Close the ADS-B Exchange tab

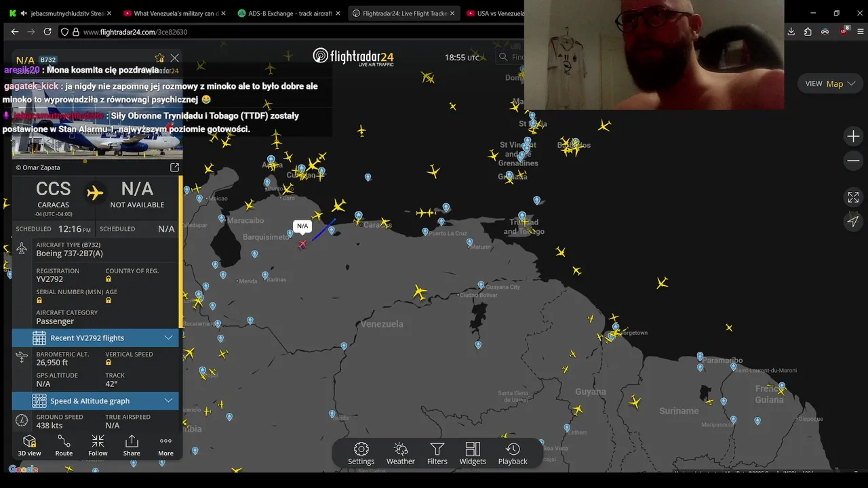click(x=338, y=14)
